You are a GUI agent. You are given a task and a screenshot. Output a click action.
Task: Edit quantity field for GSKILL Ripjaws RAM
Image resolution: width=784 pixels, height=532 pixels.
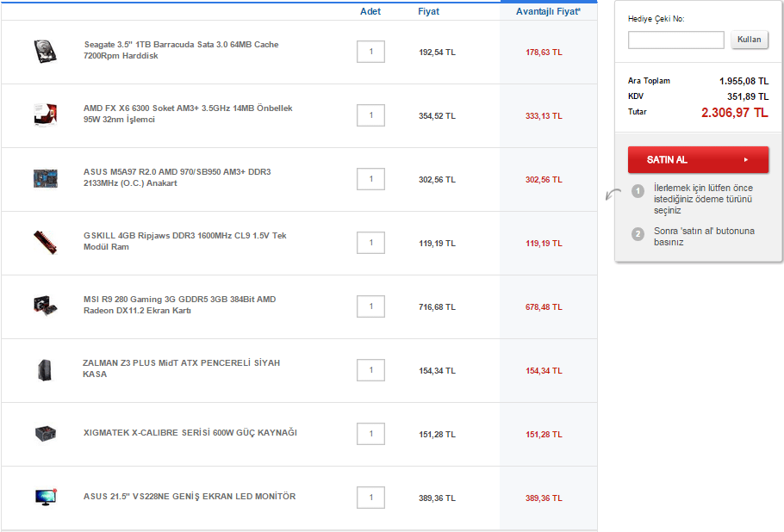pos(370,243)
